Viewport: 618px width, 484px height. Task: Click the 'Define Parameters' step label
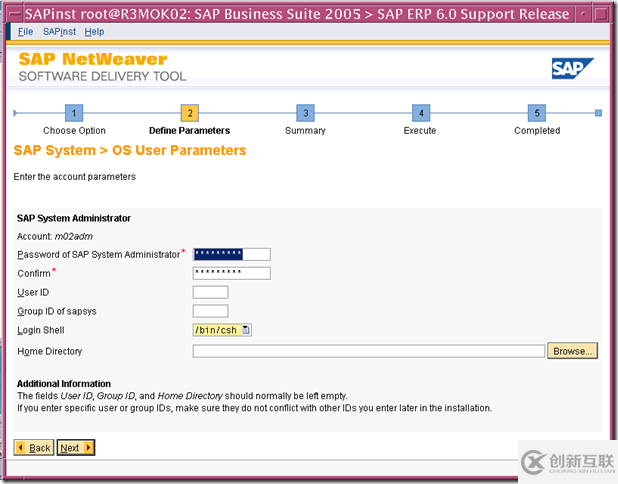point(190,130)
